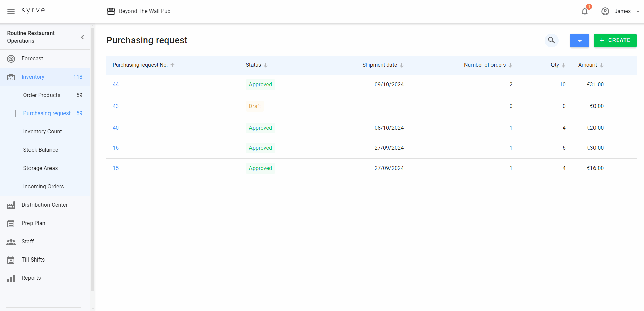This screenshot has width=644, height=311.
Task: Open the hamburger main menu
Action: 11,11
